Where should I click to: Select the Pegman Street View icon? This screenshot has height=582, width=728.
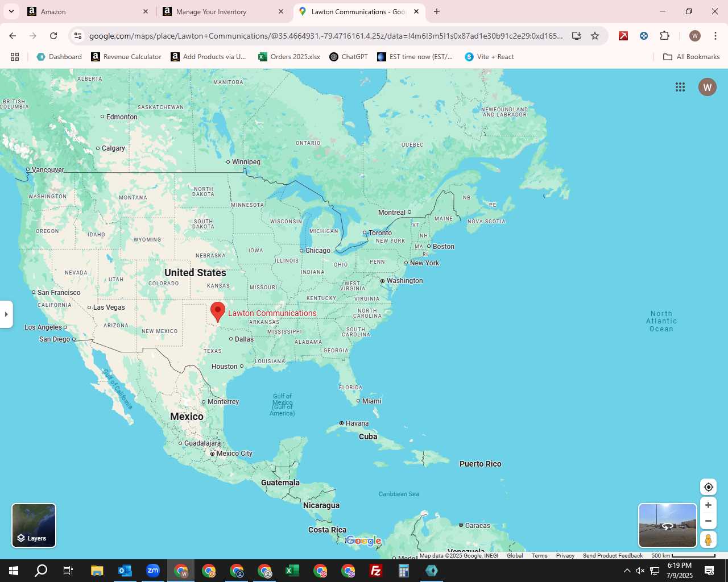coord(708,539)
